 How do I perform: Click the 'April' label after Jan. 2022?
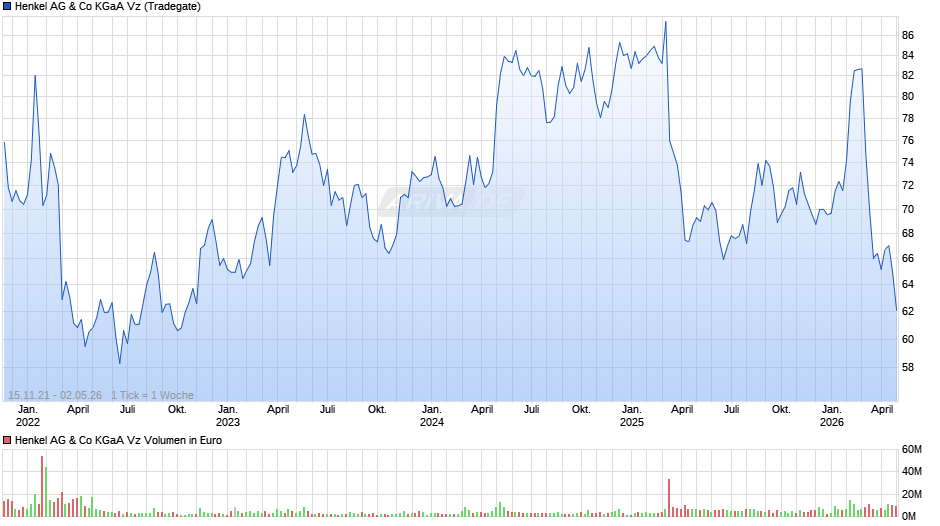pyautogui.click(x=78, y=410)
